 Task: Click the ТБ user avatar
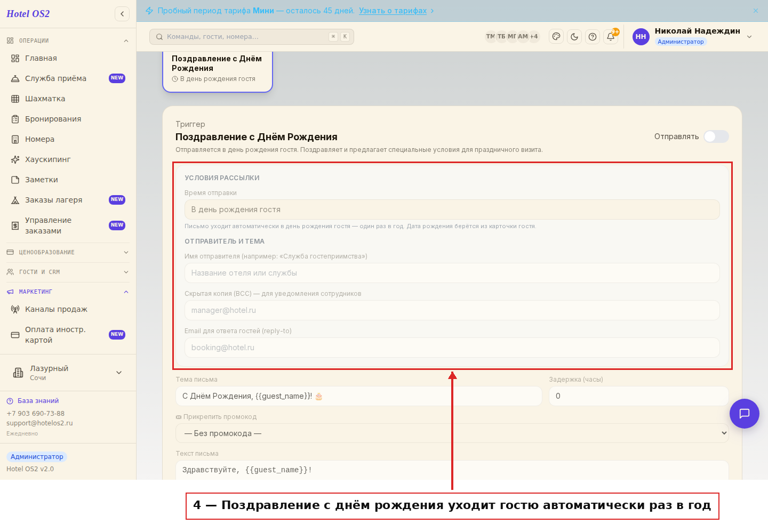point(501,37)
